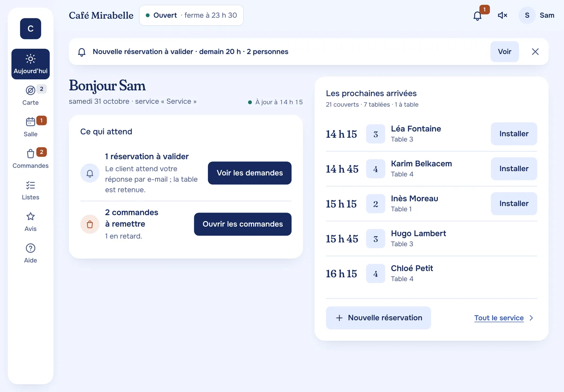Select Hugo Lambert's 15 h 45 reservation
Screen dimensions: 564x392
pos(431,239)
